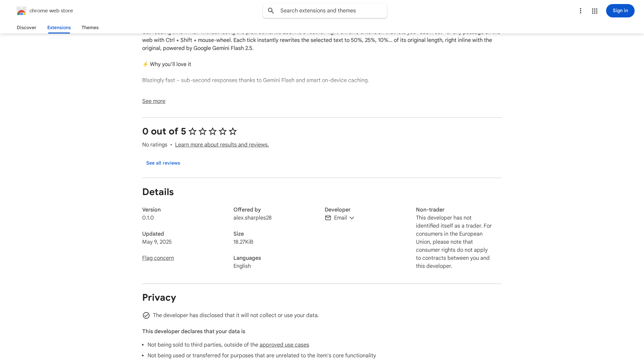Focus the Search extensions and themes field
644x362 pixels.
(x=330, y=11)
